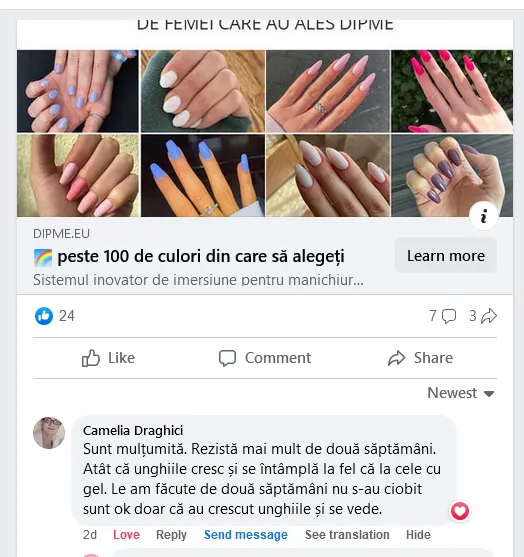Click the share count arrow icon

[489, 316]
